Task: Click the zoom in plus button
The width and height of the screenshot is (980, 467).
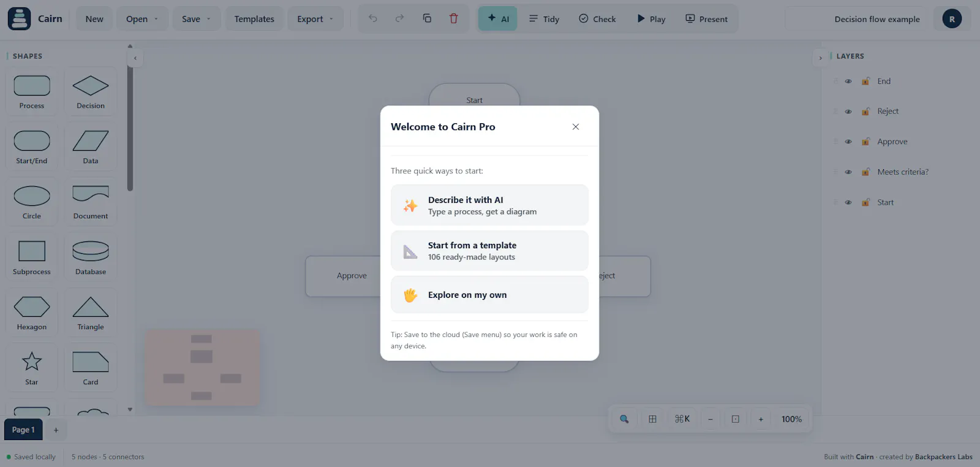Action: pyautogui.click(x=761, y=419)
